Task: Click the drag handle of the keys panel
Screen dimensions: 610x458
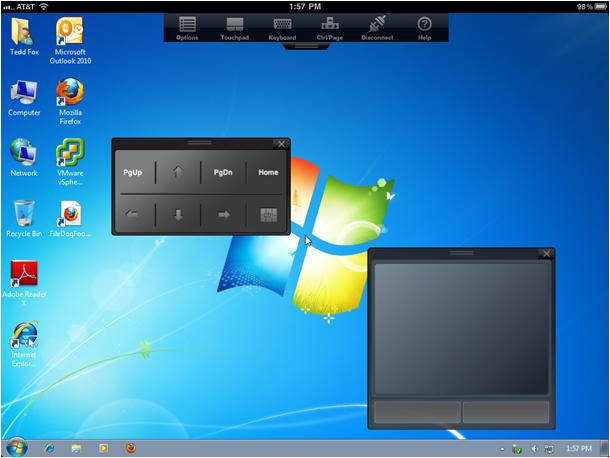Action: (200, 143)
